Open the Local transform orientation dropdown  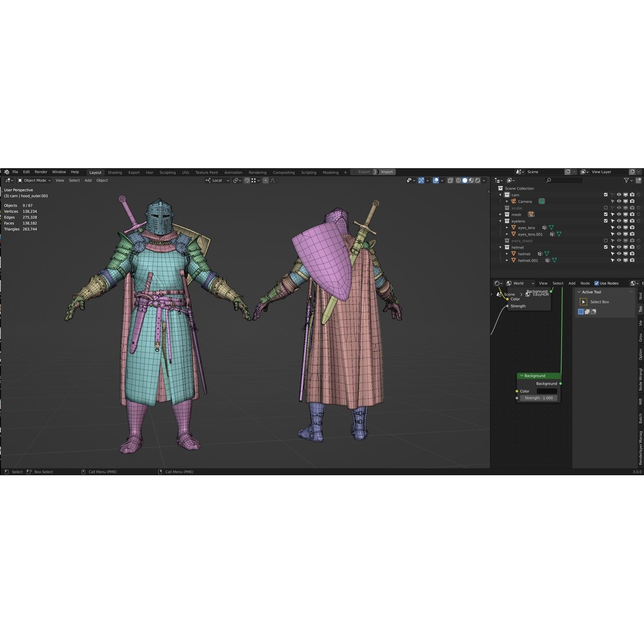(217, 180)
